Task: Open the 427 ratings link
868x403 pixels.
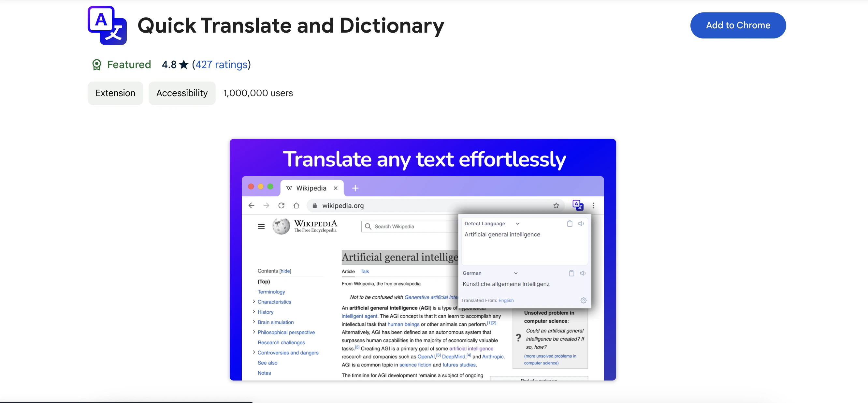Action: [x=221, y=65]
